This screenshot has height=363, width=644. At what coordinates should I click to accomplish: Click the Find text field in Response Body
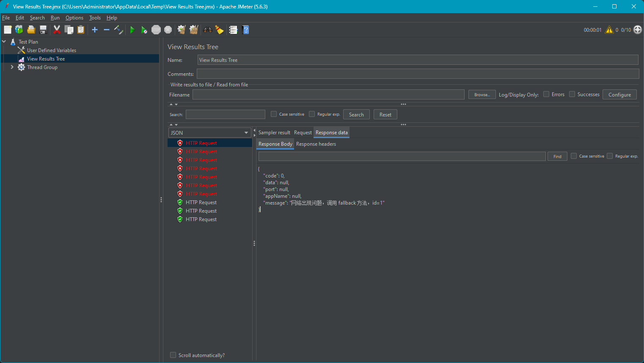click(402, 156)
